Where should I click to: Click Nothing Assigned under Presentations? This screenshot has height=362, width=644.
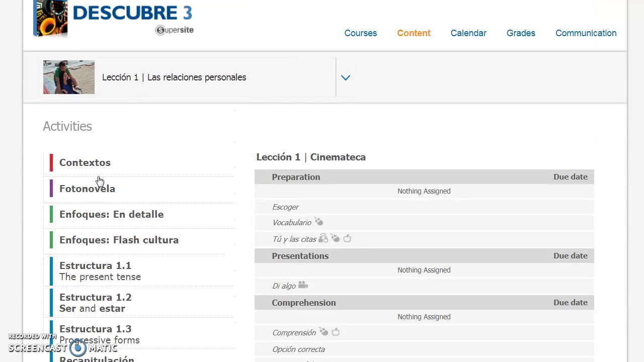point(424,270)
